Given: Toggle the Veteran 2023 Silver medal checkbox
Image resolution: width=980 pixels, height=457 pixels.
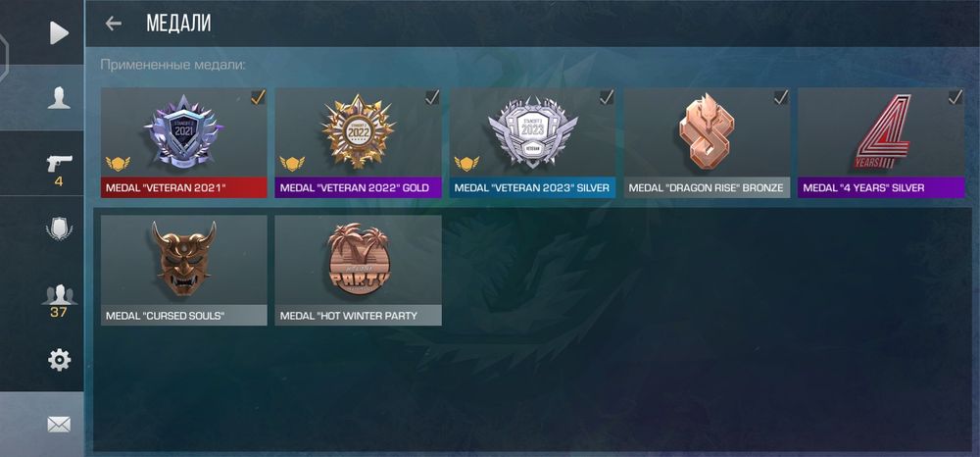Looking at the screenshot, I should (607, 97).
